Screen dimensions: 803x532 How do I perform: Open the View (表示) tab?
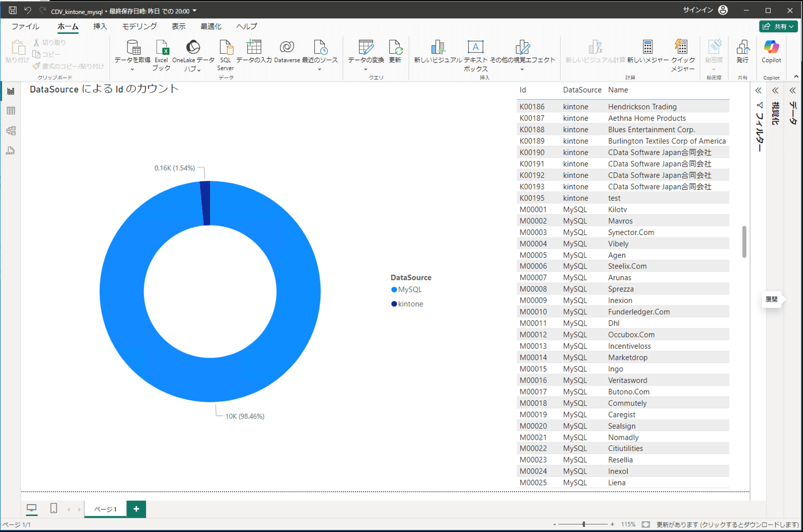tap(179, 26)
